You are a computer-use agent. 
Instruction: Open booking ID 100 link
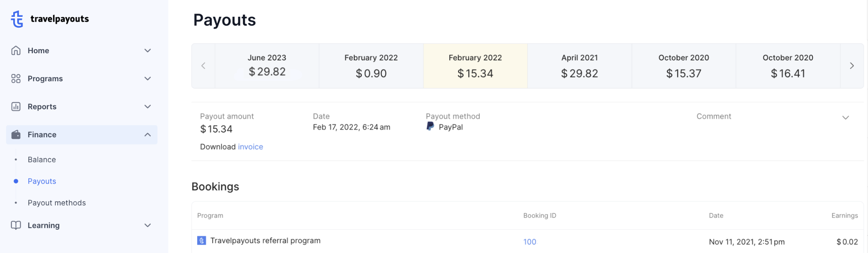529,242
